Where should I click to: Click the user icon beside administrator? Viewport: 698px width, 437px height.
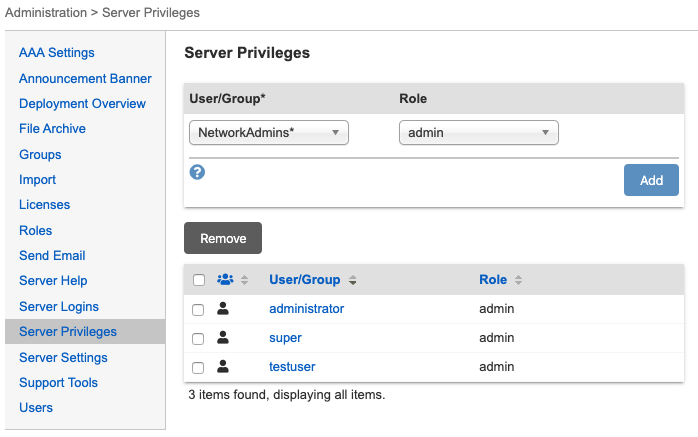pos(224,309)
